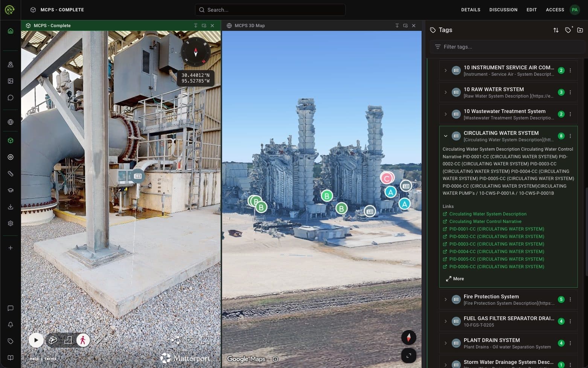Activate the Matterport measurement ruler tool

(98, 340)
